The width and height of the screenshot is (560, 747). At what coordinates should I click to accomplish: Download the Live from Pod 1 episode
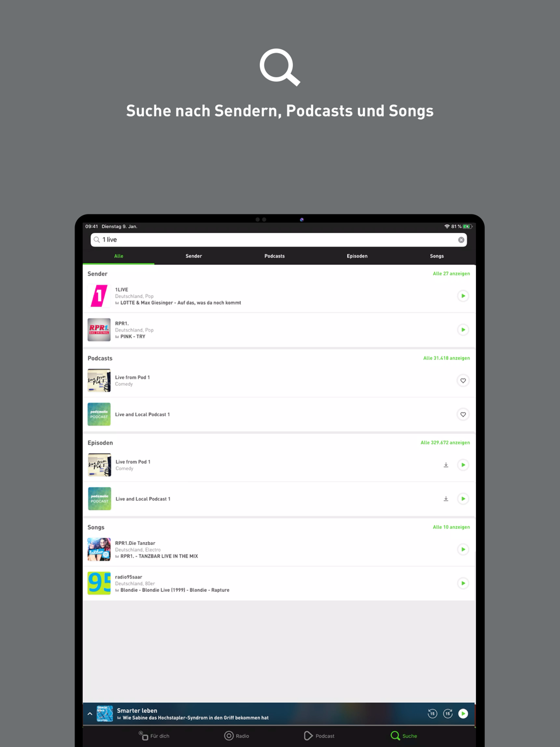446,465
